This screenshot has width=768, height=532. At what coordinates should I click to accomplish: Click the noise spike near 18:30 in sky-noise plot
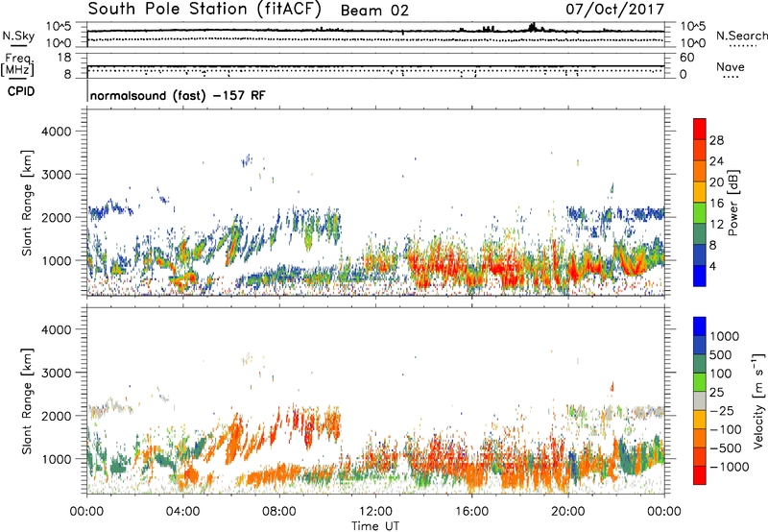[x=534, y=27]
